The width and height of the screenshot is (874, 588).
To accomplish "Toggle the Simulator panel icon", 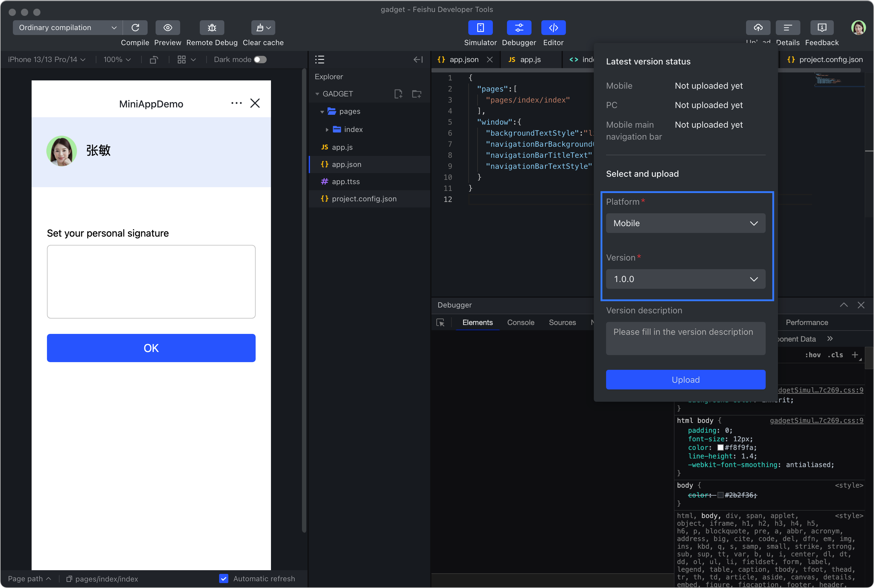I will pyautogui.click(x=480, y=28).
